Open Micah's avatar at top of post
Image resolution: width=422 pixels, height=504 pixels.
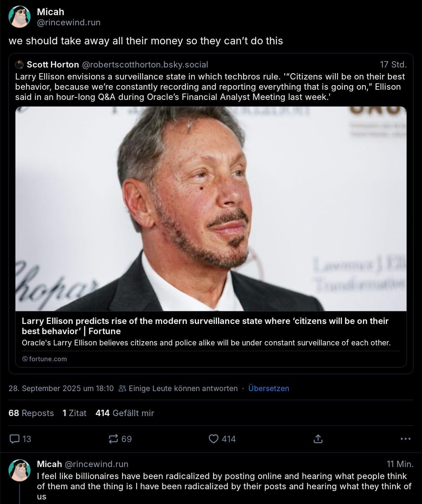coord(19,17)
